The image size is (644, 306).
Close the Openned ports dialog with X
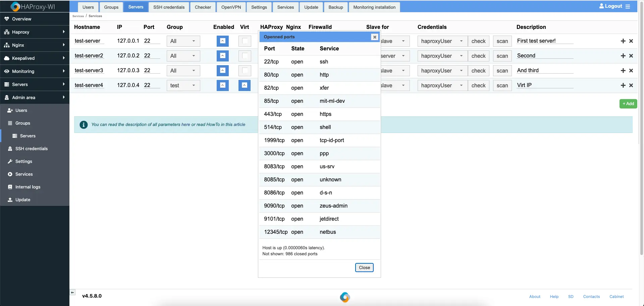coord(375,37)
